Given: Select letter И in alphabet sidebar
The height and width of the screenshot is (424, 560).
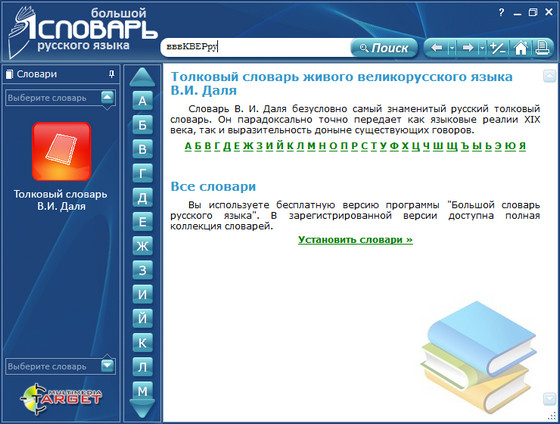Looking at the screenshot, I should pyautogui.click(x=142, y=294).
